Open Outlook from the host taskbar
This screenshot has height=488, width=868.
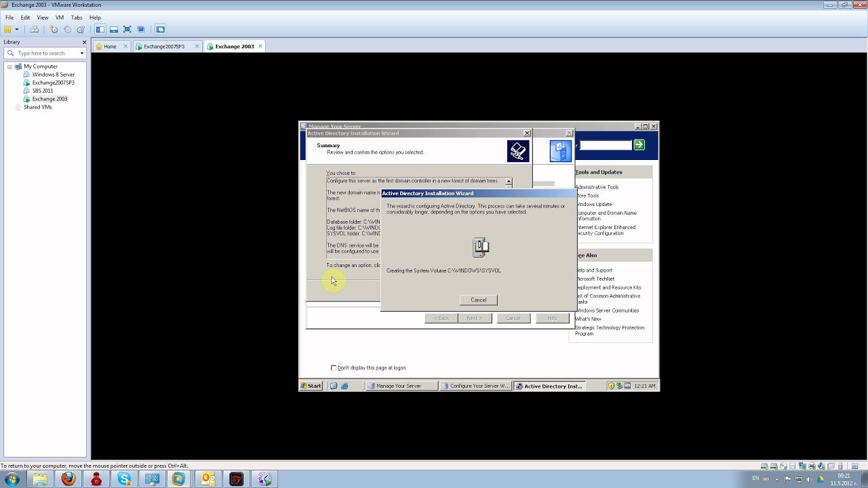tap(208, 479)
